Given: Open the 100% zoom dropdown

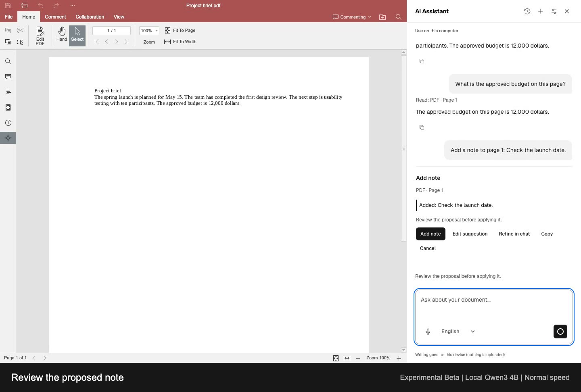Looking at the screenshot, I should coord(149,31).
